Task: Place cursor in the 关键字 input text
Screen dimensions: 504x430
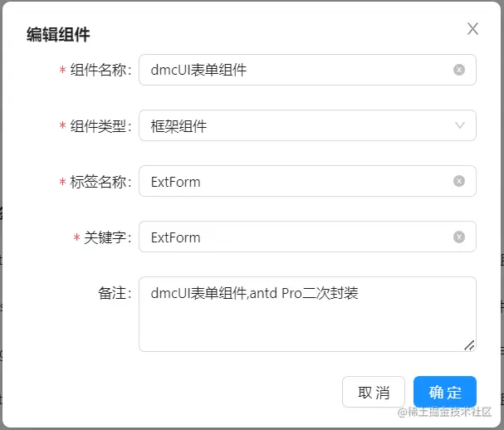Action: pos(291,237)
